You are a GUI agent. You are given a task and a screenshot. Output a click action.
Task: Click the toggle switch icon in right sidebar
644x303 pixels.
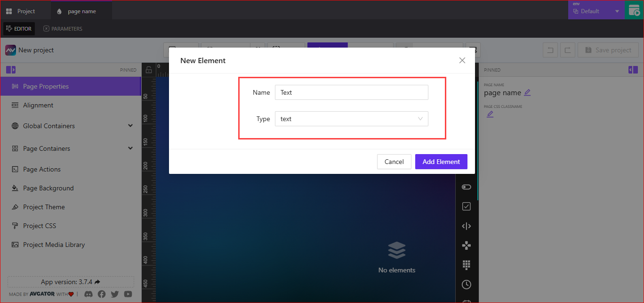pos(467,187)
